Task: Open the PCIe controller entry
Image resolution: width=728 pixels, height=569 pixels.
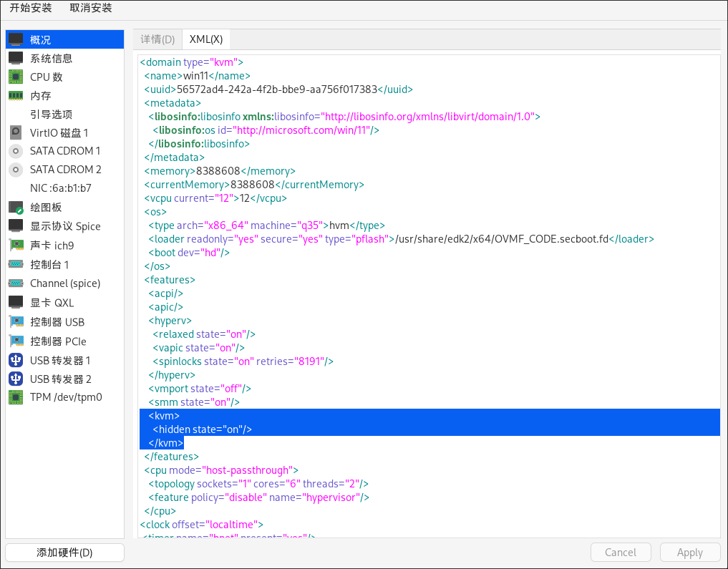Action: click(x=58, y=341)
